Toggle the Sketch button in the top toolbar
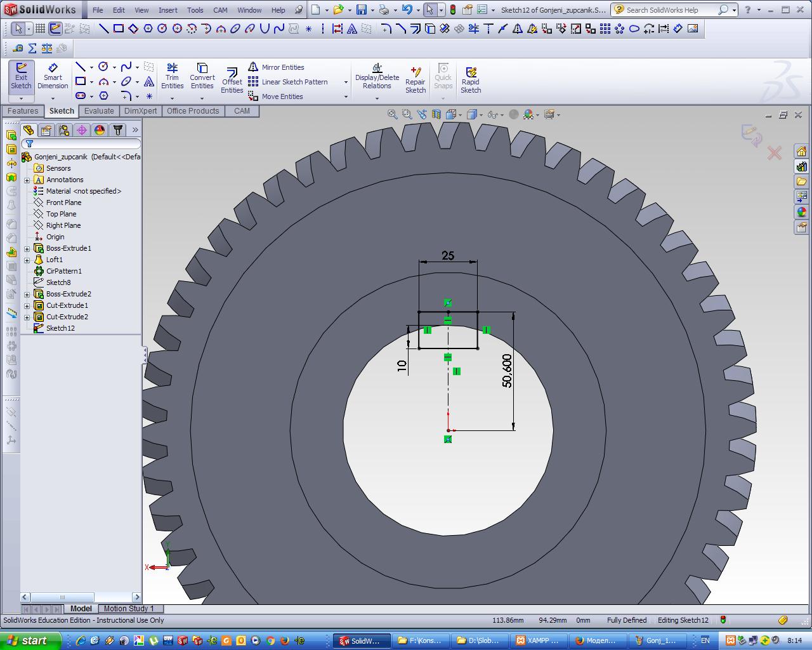 [55, 29]
